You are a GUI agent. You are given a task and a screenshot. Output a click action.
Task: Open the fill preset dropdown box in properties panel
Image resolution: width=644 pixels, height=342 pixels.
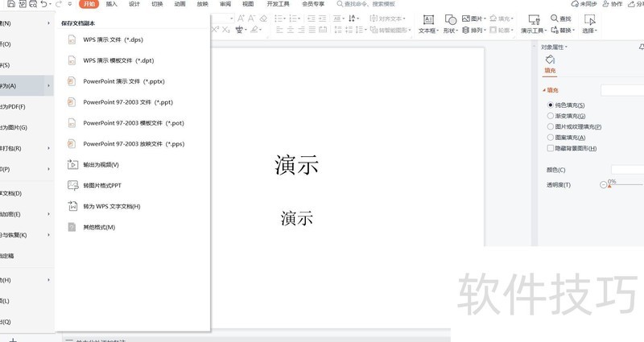[x=622, y=90]
